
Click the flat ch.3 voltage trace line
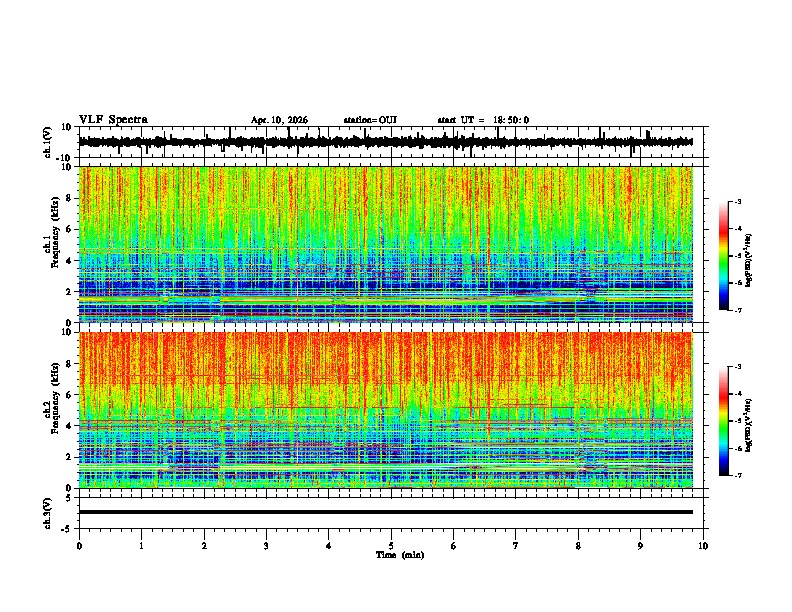pos(385,512)
